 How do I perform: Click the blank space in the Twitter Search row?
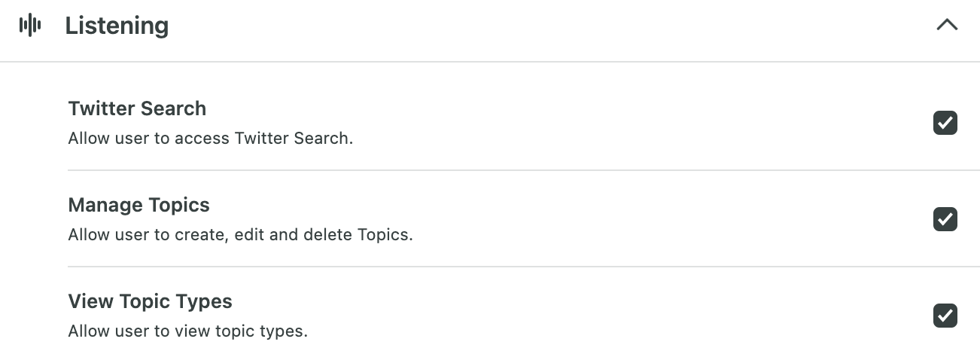coord(640,123)
